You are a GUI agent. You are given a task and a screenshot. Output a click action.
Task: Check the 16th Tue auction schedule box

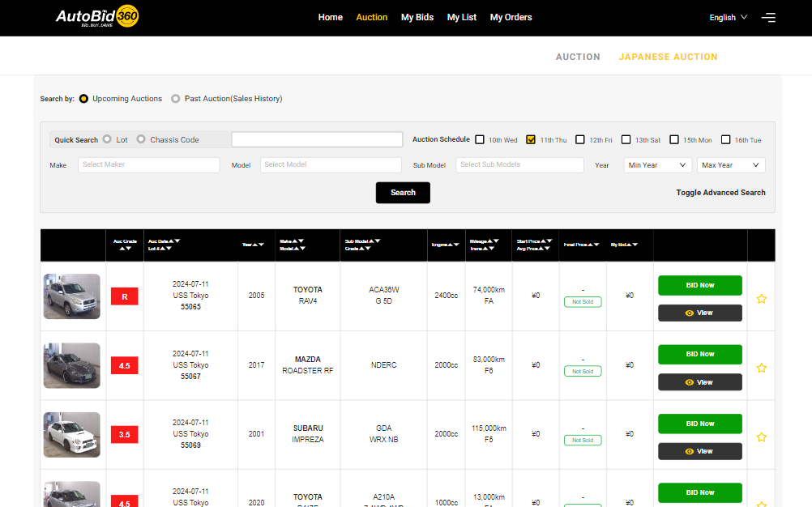tap(725, 139)
